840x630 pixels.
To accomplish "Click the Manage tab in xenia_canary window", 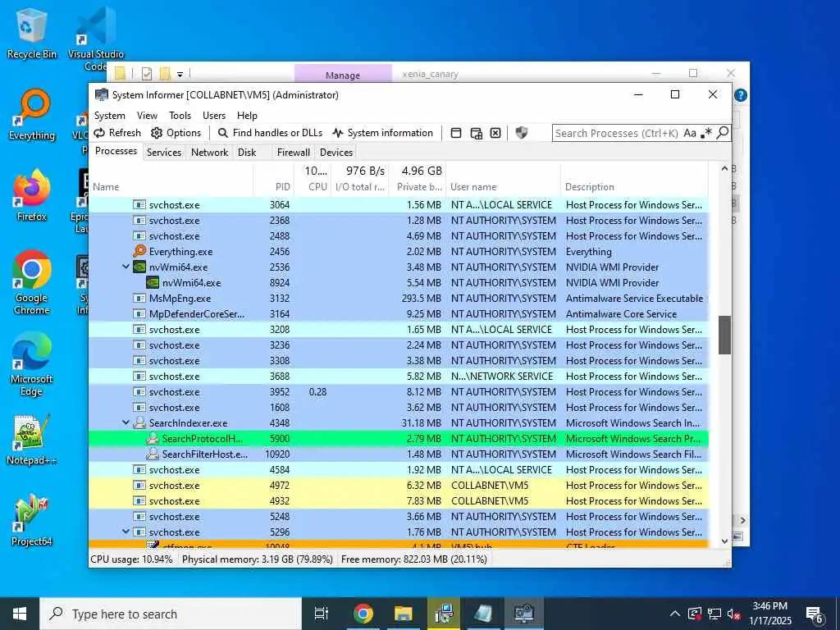I will click(x=343, y=75).
